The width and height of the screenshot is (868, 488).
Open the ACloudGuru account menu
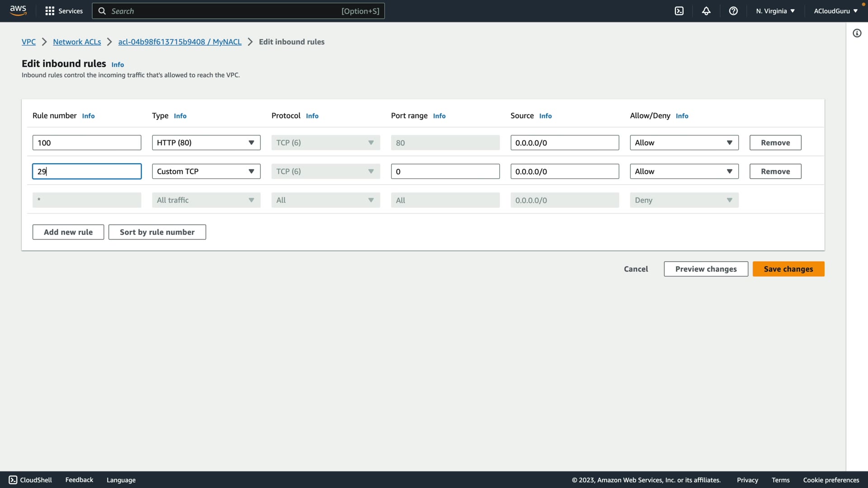point(835,11)
